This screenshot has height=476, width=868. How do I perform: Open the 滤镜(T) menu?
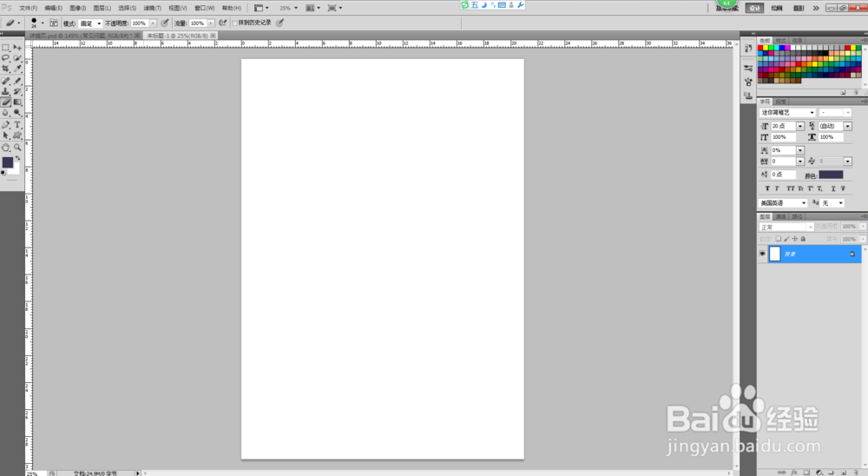(152, 8)
